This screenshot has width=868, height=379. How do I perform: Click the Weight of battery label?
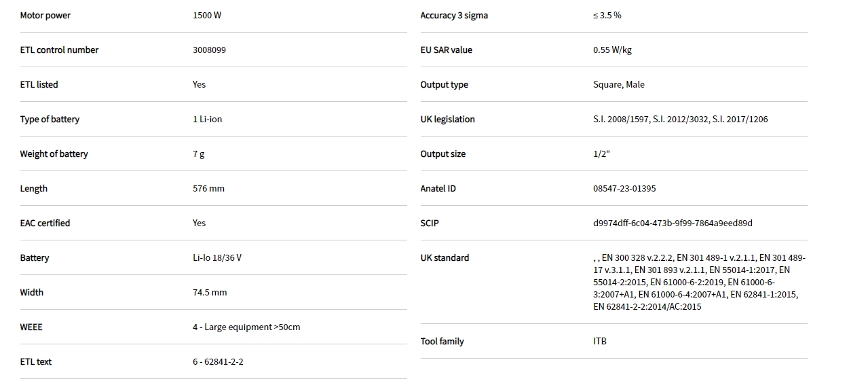tap(54, 154)
